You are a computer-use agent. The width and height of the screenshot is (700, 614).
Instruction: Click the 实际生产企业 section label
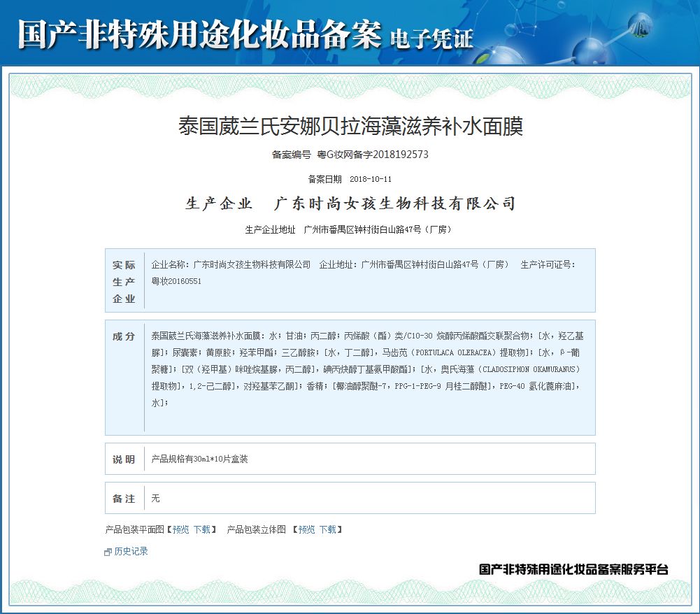[x=122, y=280]
